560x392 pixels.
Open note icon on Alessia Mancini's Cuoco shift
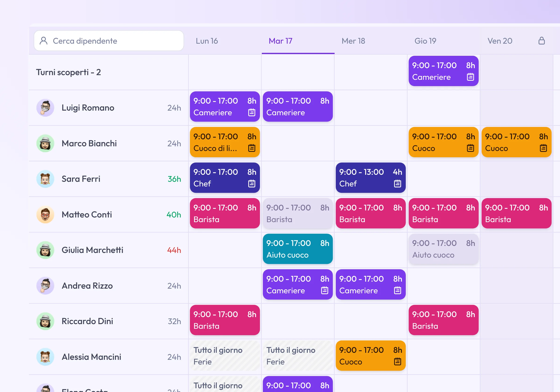pos(398,362)
